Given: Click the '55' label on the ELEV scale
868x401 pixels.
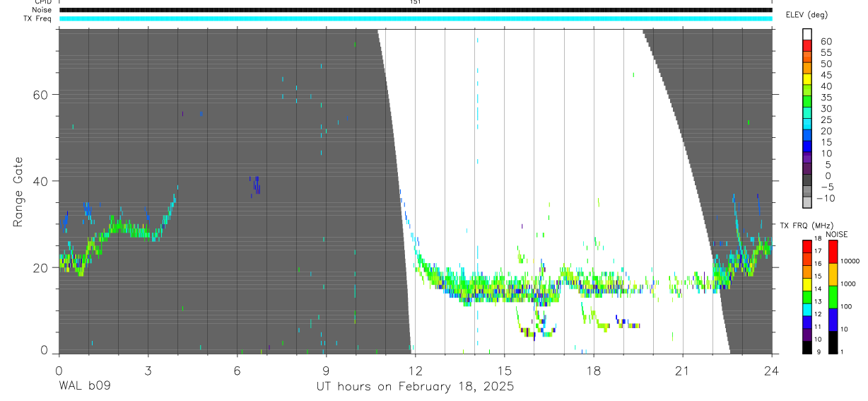Looking at the screenshot, I should click(826, 52).
